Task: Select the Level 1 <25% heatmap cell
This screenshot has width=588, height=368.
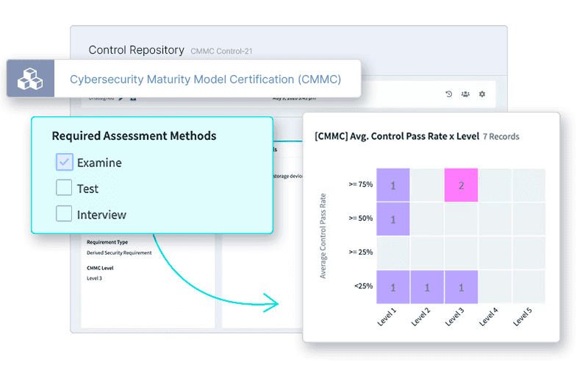Action: pyautogui.click(x=393, y=287)
